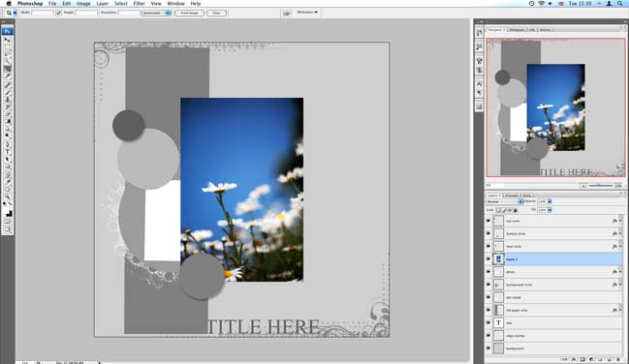Select the Pen tool
The image size is (629, 364).
click(x=7, y=144)
